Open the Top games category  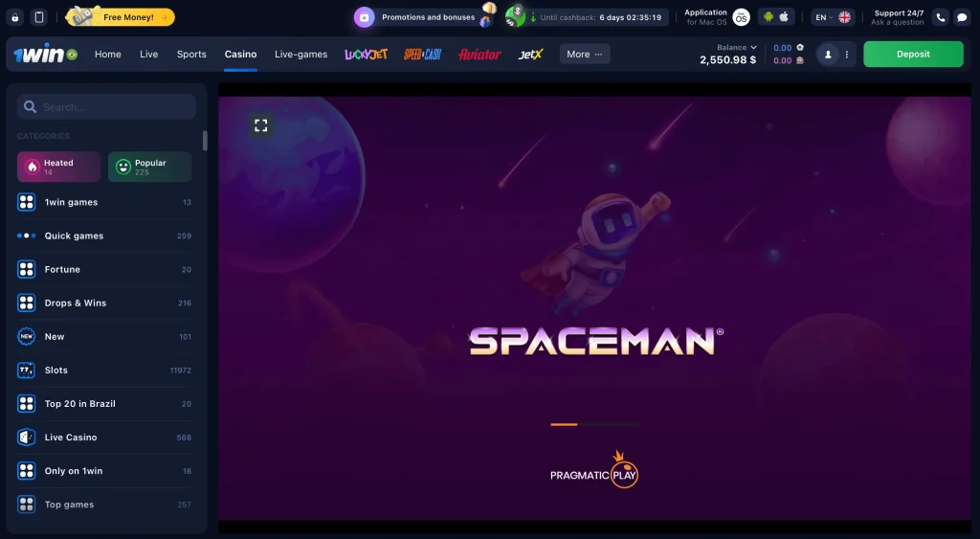point(105,505)
